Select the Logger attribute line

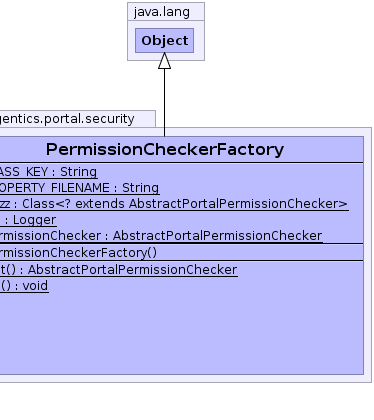coord(28,220)
